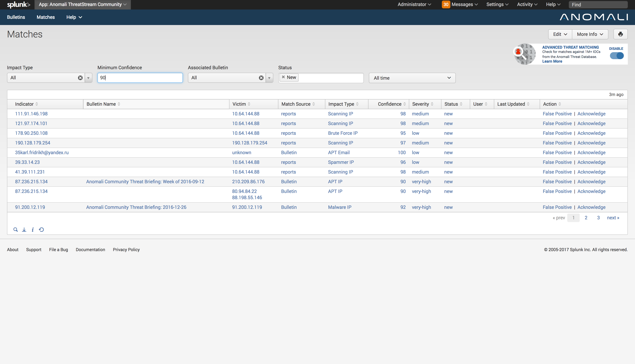Image resolution: width=635 pixels, height=364 pixels.
Task: Click the Anomali logo
Action: (593, 17)
